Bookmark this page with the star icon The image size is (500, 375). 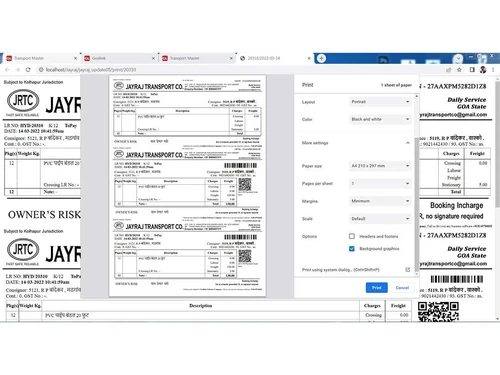click(x=459, y=70)
